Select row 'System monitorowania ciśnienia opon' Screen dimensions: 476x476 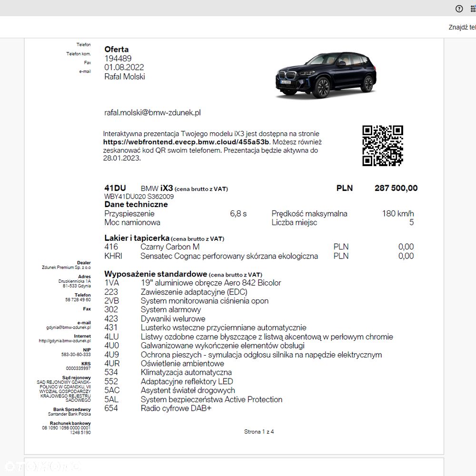[205, 301]
